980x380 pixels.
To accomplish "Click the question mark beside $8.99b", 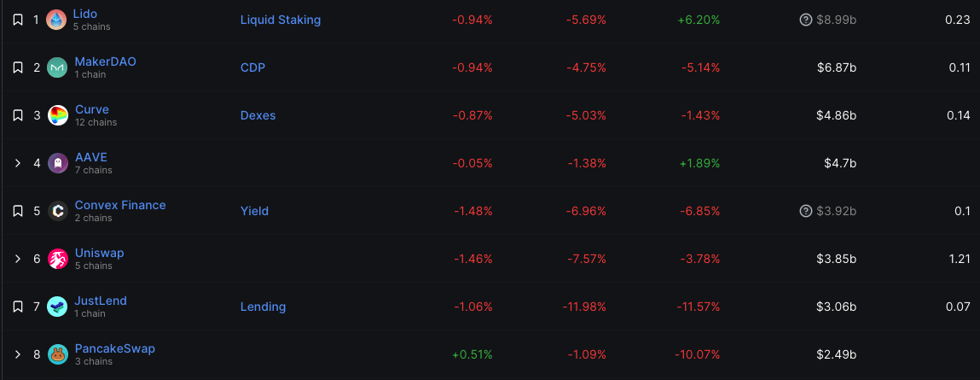I will 806,20.
